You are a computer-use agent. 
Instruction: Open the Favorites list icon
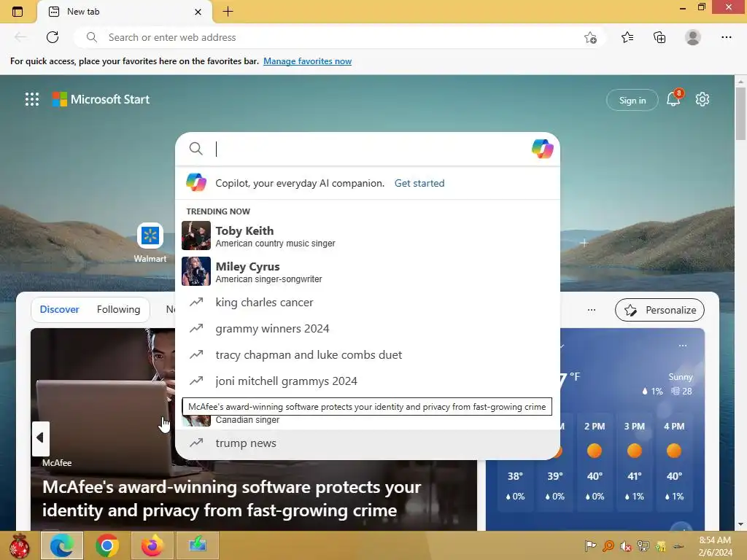(627, 37)
